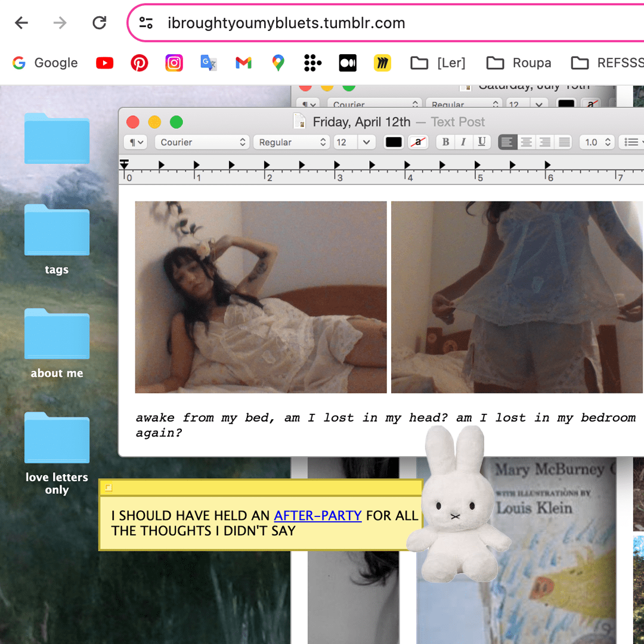Viewport: 644px width, 644px height.
Task: Toggle Bold formatting in the text toolbar
Action: [445, 142]
